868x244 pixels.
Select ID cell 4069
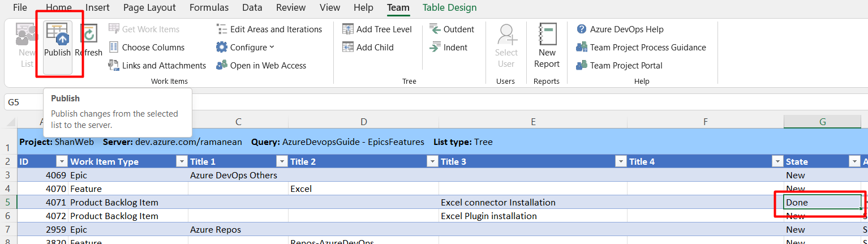point(43,175)
